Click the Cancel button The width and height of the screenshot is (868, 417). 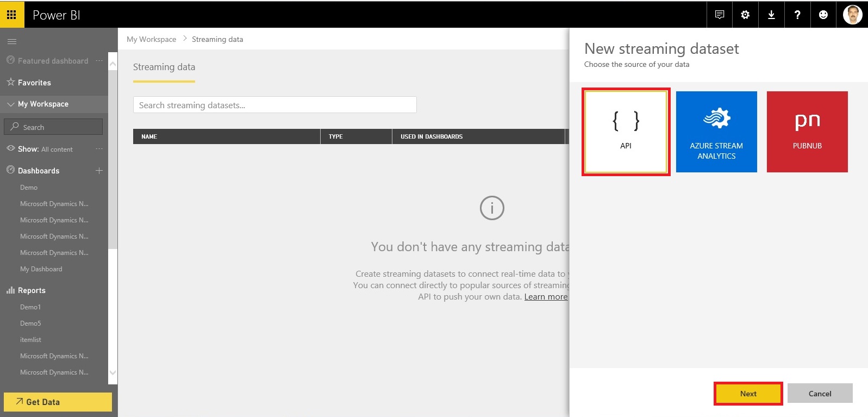[820, 394]
